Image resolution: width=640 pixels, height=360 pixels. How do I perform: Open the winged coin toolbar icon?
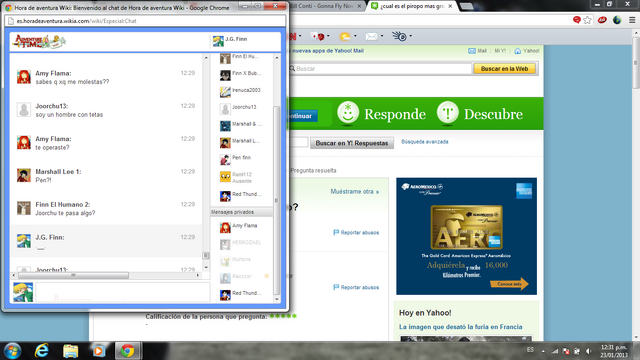pos(399,37)
